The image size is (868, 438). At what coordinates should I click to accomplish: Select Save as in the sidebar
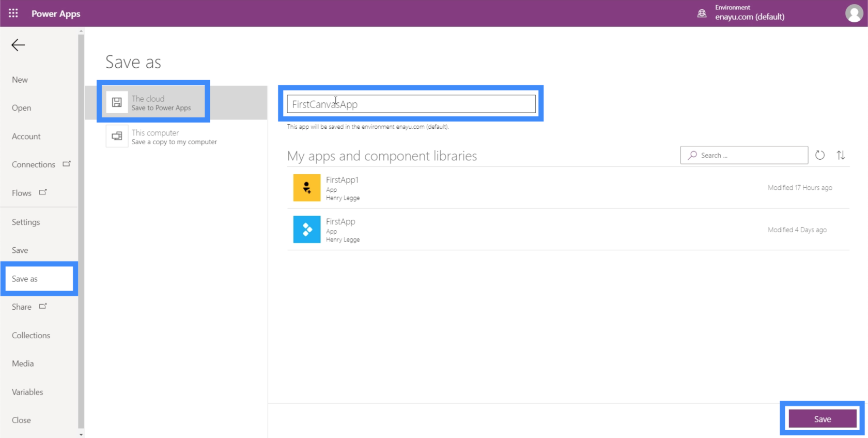pyautogui.click(x=39, y=279)
